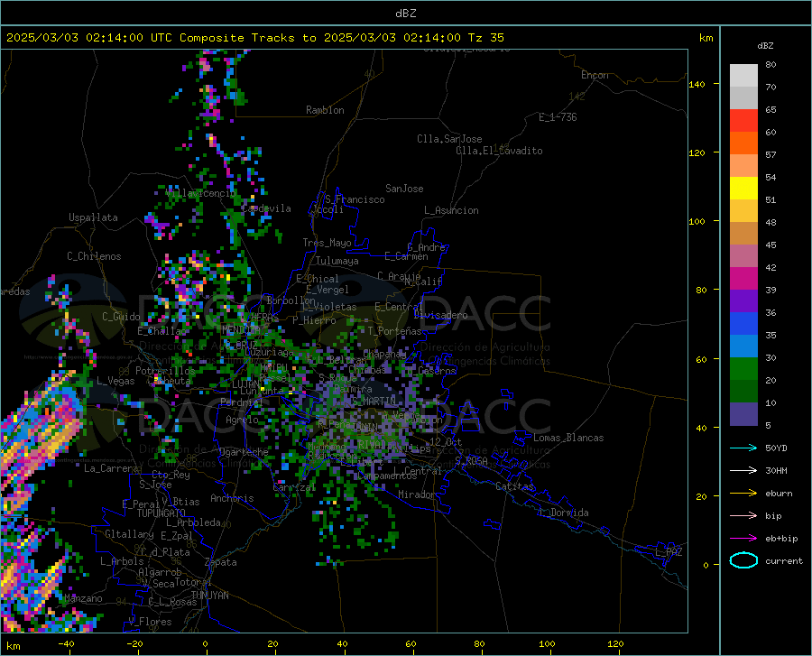Click the 140 km vertical axis tick label
The image size is (812, 656).
click(697, 84)
